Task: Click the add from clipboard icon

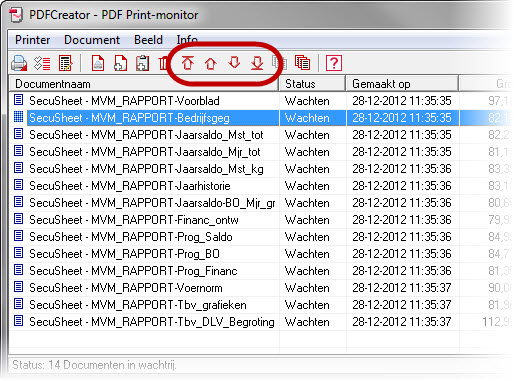Action: 143,63
